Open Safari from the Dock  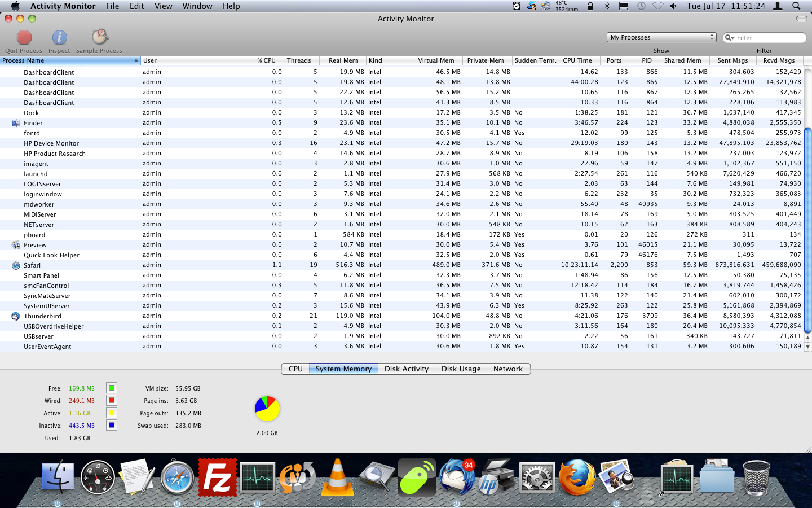pyautogui.click(x=178, y=478)
